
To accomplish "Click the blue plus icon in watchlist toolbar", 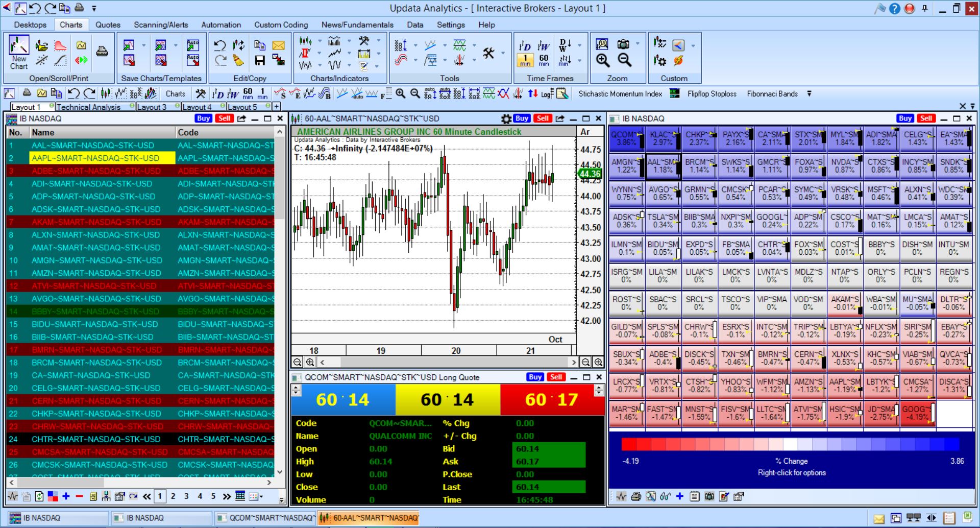I will point(66,496).
